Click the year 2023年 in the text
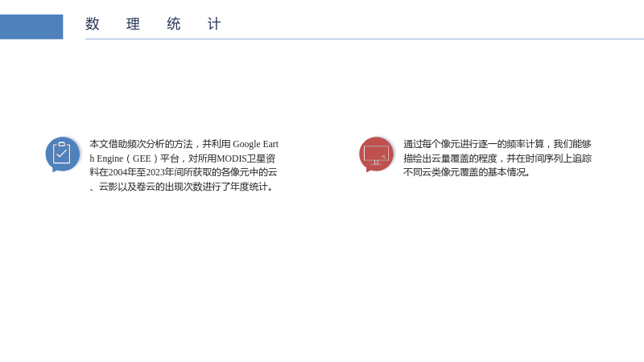 coord(159,172)
